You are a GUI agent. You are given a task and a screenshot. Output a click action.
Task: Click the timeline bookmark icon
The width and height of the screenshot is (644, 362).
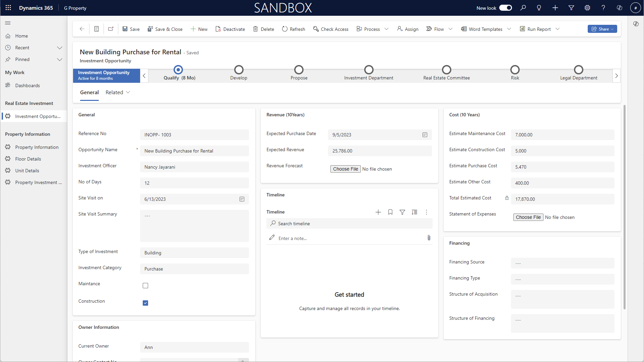(x=390, y=212)
